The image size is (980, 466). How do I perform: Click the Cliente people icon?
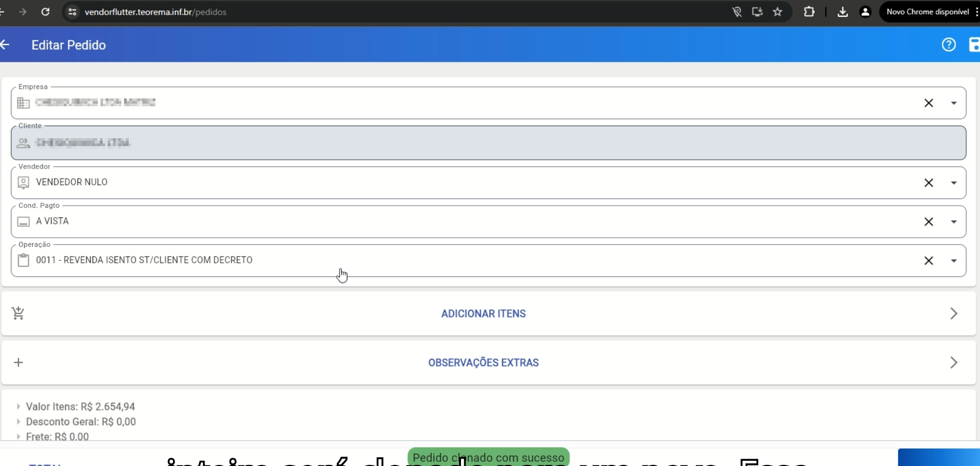[x=23, y=143]
